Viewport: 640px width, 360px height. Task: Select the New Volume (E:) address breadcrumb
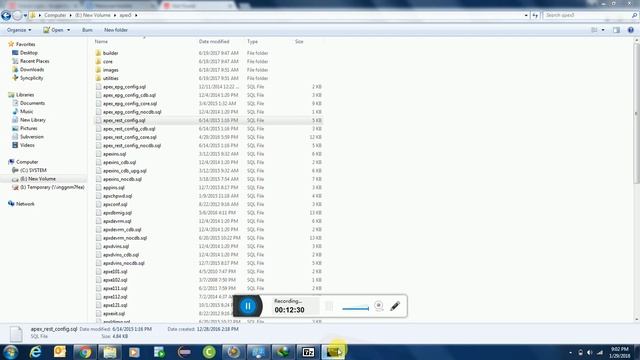(x=93, y=15)
